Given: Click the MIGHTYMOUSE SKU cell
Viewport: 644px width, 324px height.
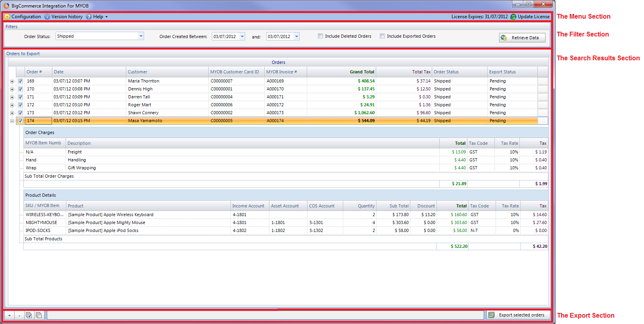Looking at the screenshot, I should click(x=44, y=222).
